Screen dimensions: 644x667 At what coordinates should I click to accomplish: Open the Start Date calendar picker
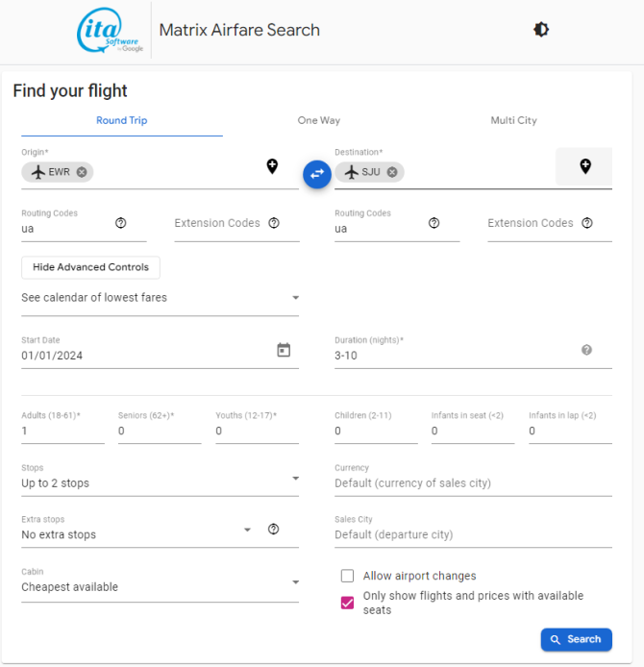pyautogui.click(x=284, y=350)
